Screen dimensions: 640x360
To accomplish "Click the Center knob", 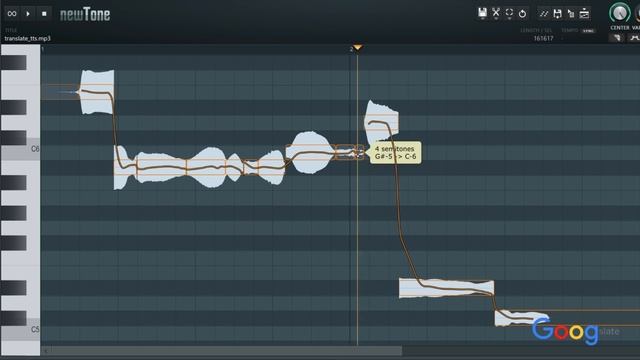I will tap(619, 13).
